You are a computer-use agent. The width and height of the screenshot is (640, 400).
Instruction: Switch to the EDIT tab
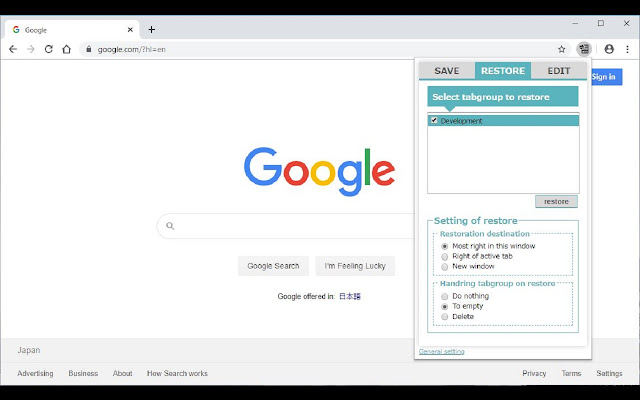click(x=559, y=71)
